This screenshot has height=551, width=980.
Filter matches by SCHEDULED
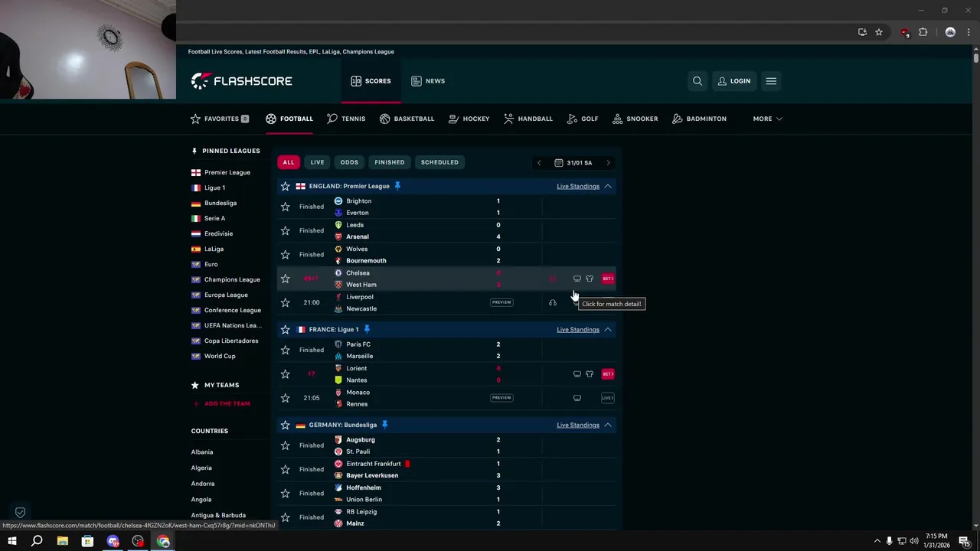[439, 162]
